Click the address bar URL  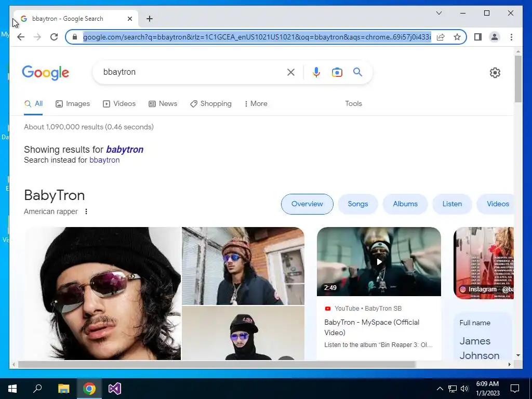point(257,37)
